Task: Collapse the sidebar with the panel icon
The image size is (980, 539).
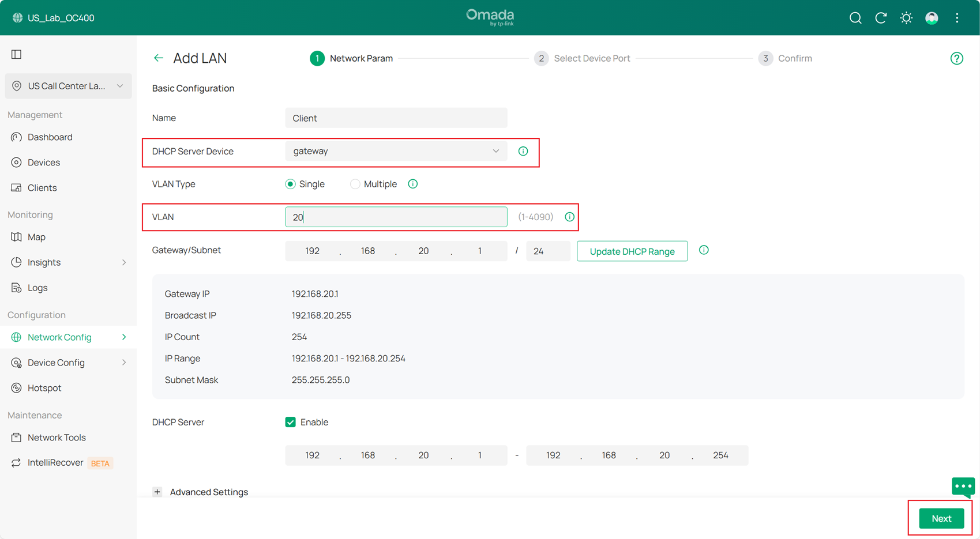Action: coord(16,54)
